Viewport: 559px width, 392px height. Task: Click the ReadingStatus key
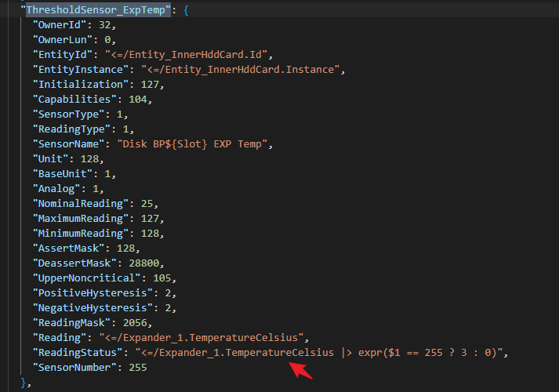pos(77,352)
